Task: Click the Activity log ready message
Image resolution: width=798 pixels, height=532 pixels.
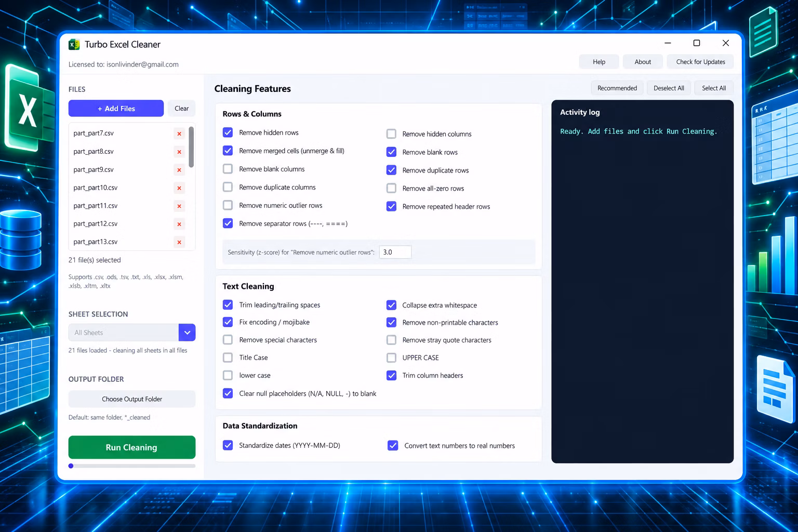Action: [639, 131]
